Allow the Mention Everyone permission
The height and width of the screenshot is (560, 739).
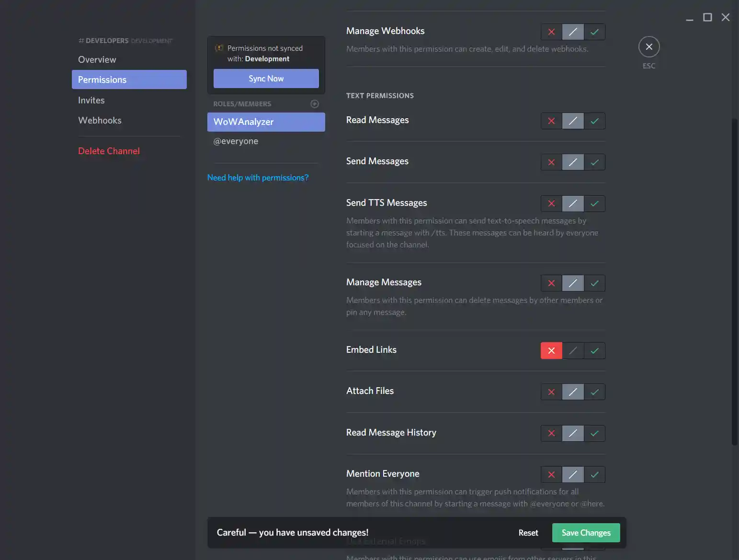tap(594, 475)
